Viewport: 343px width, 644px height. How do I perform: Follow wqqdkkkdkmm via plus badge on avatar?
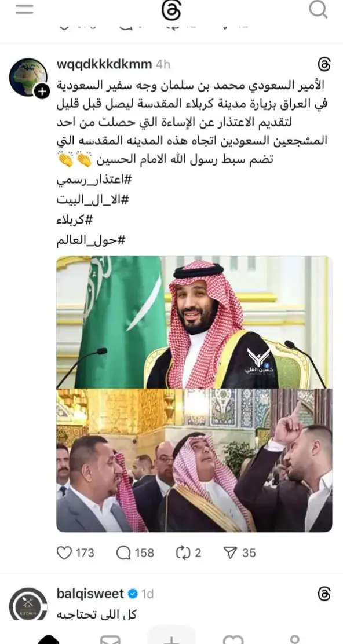pos(42,91)
